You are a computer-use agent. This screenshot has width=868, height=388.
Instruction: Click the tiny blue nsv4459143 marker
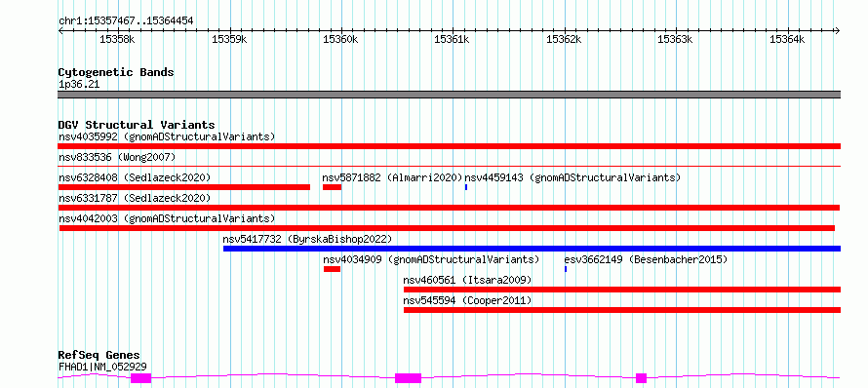466,187
